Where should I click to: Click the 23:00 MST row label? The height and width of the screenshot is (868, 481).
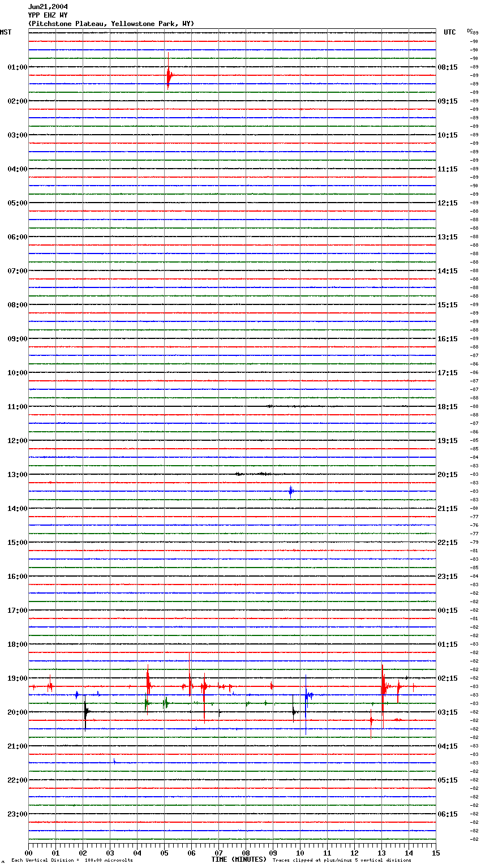(x=18, y=814)
